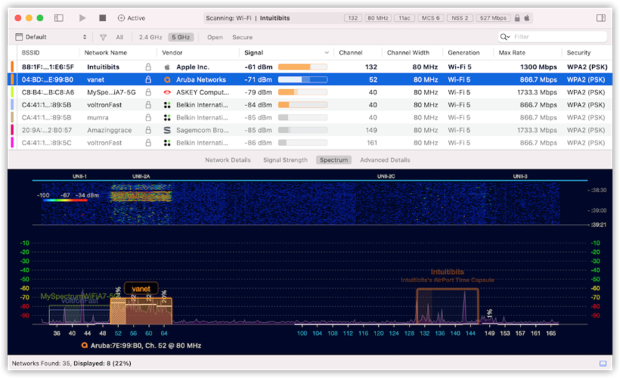Click the lock icon in Intuitibits row
Viewport: 620px width, 378px height.
(x=148, y=67)
